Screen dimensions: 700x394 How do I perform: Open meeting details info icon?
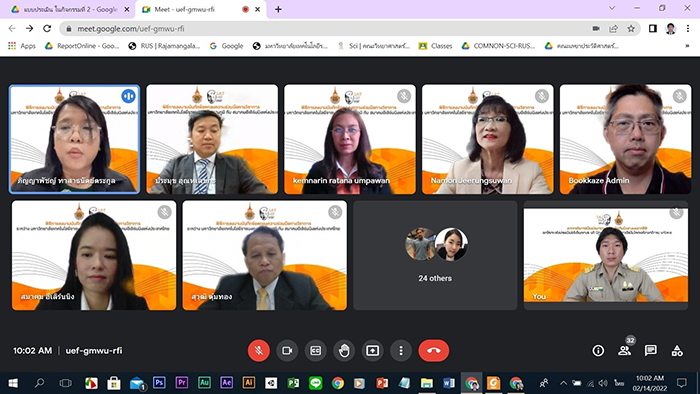(x=598, y=351)
